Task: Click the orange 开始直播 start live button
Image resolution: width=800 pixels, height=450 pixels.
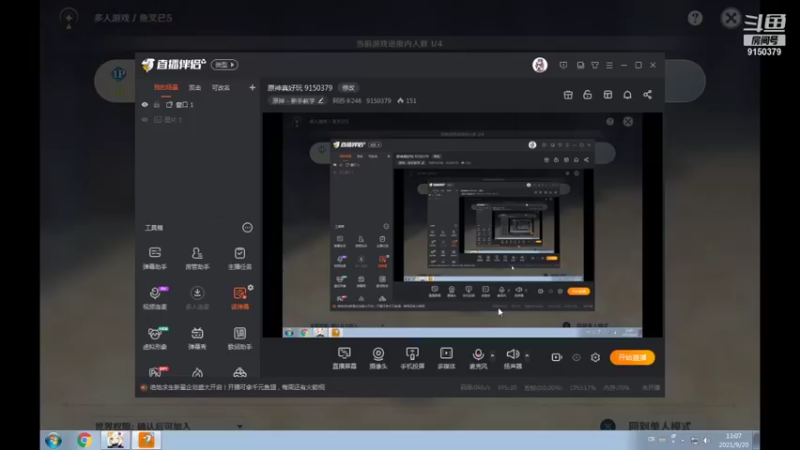Action: [x=632, y=357]
